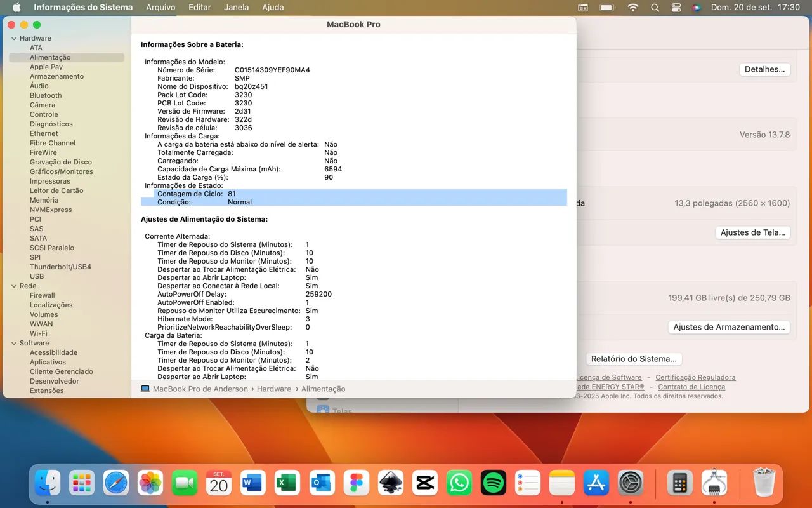Viewport: 812px width, 508px height.
Task: Open Launchpad in the Dock
Action: point(82,483)
